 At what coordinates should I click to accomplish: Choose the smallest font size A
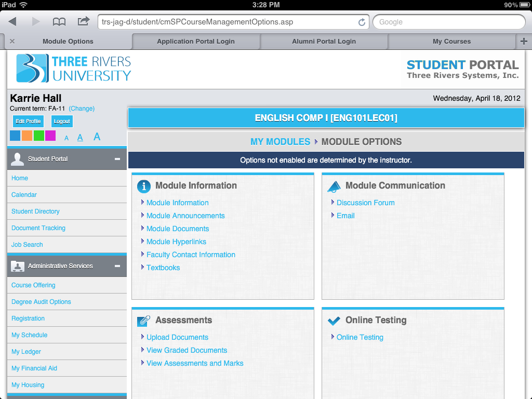(x=66, y=138)
